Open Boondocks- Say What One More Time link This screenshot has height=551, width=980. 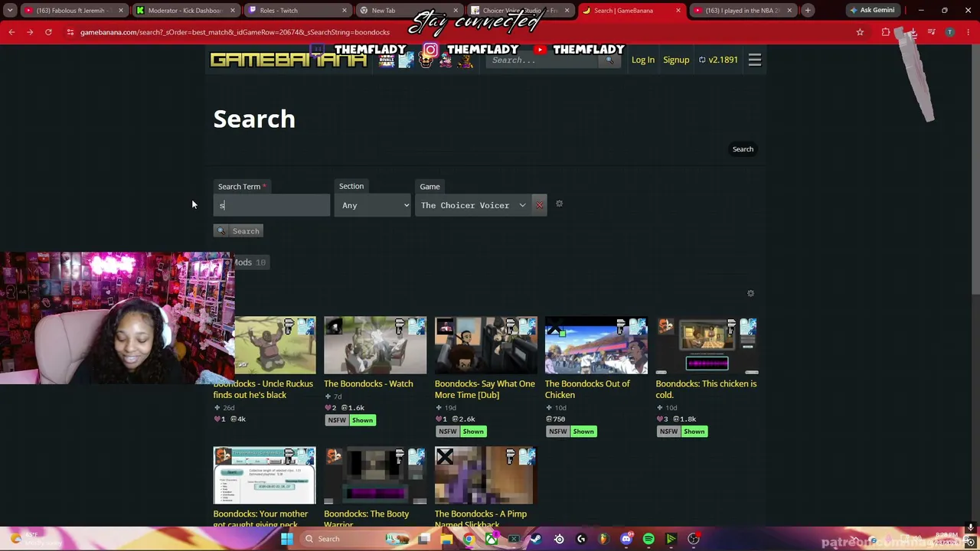[485, 390]
